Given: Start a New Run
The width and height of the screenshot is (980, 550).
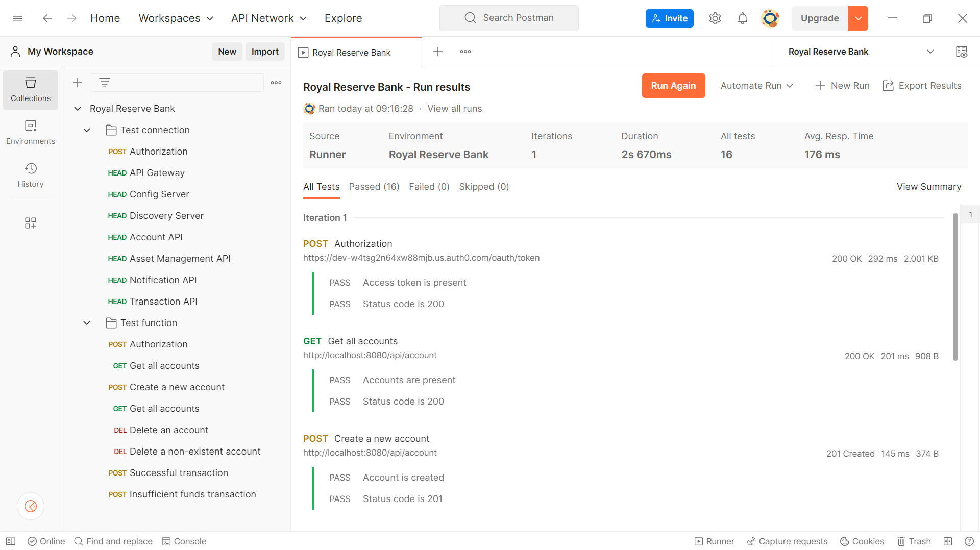Looking at the screenshot, I should tap(843, 86).
